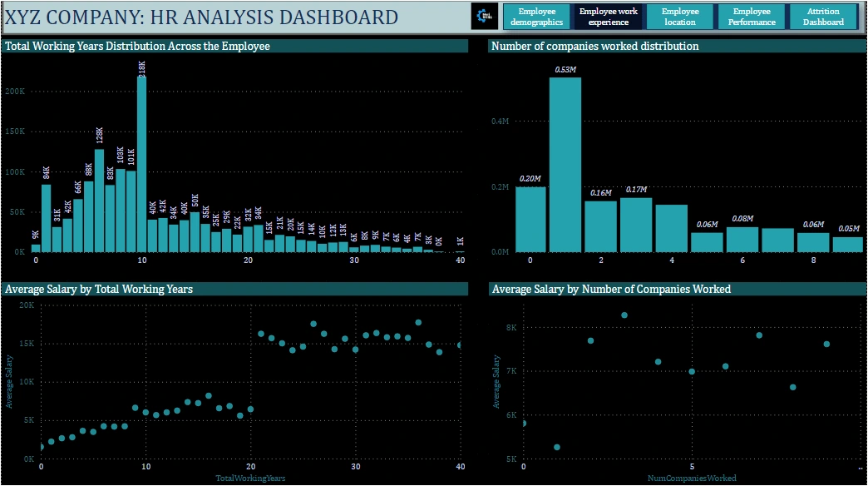This screenshot has height=486, width=868.
Task: Select the bar labeled 21K
Action: (280, 244)
